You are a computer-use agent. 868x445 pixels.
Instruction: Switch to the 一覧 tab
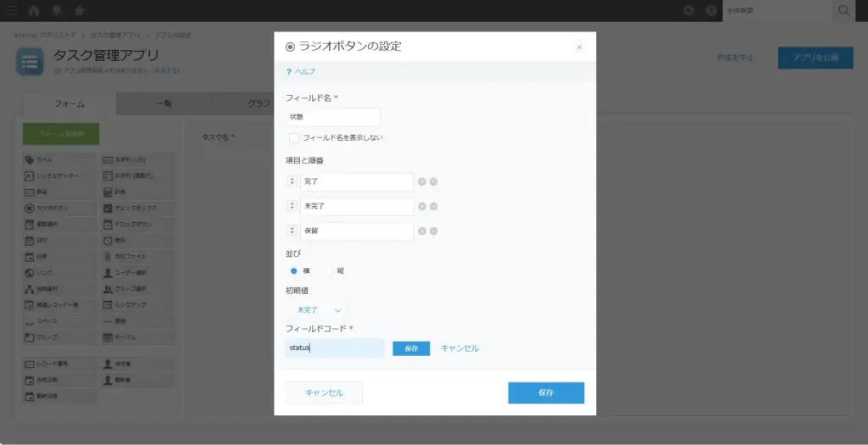point(164,103)
